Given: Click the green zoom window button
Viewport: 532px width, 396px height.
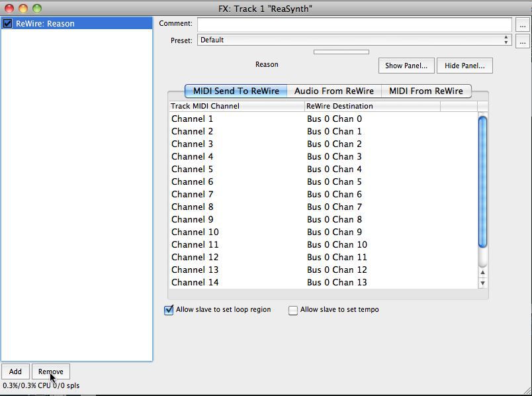Looking at the screenshot, I should click(x=37, y=9).
